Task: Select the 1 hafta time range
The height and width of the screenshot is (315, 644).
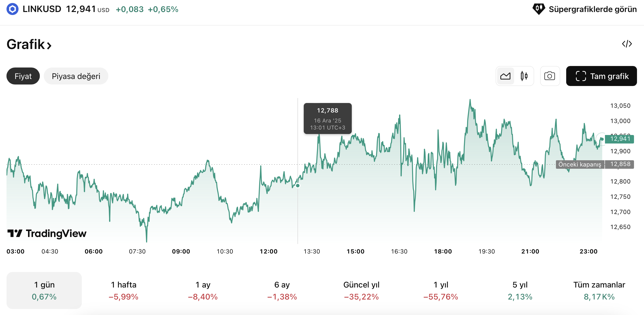Action: tap(124, 290)
